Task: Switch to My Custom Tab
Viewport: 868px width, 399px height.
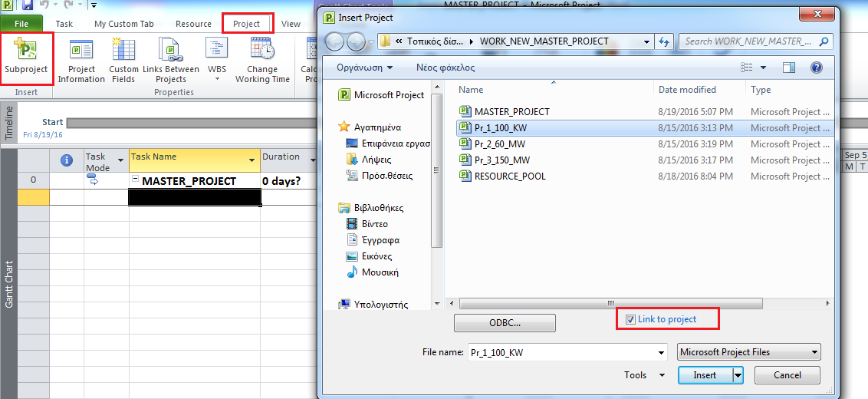Action: (x=124, y=24)
